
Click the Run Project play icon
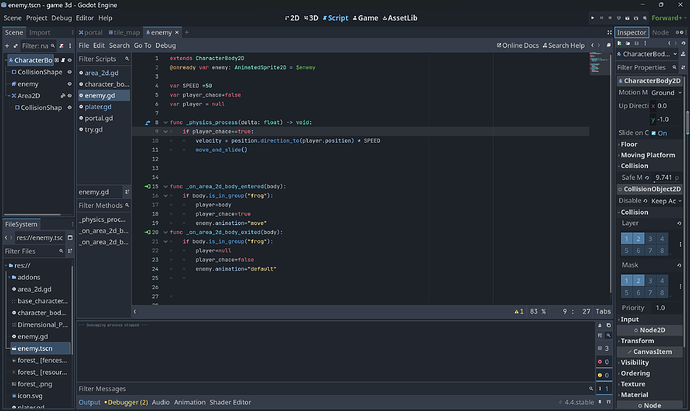pyautogui.click(x=592, y=18)
